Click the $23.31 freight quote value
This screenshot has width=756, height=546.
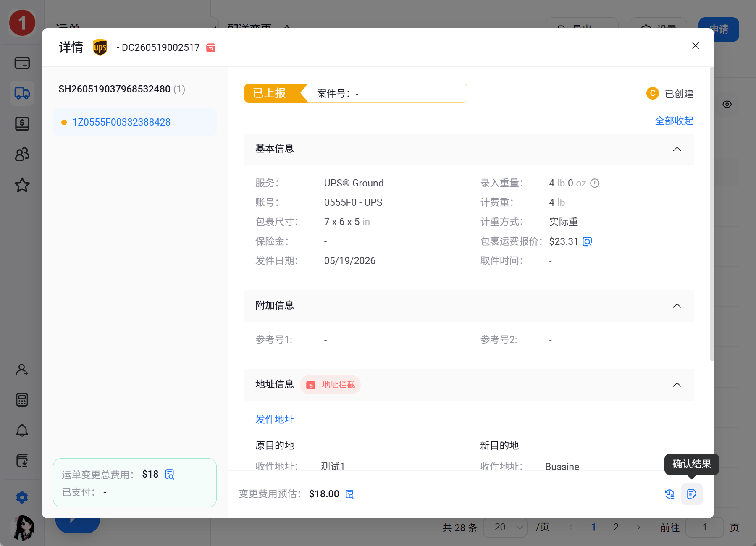(x=564, y=241)
